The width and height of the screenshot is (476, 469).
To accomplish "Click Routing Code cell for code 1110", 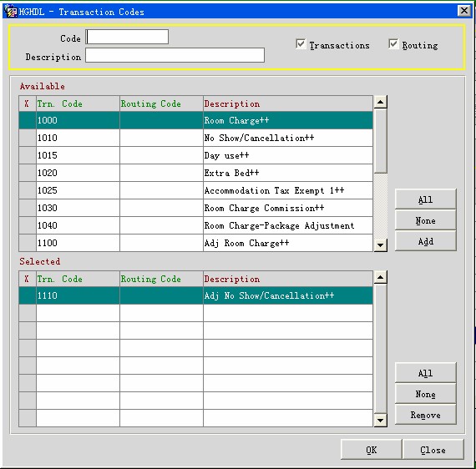I will point(161,295).
